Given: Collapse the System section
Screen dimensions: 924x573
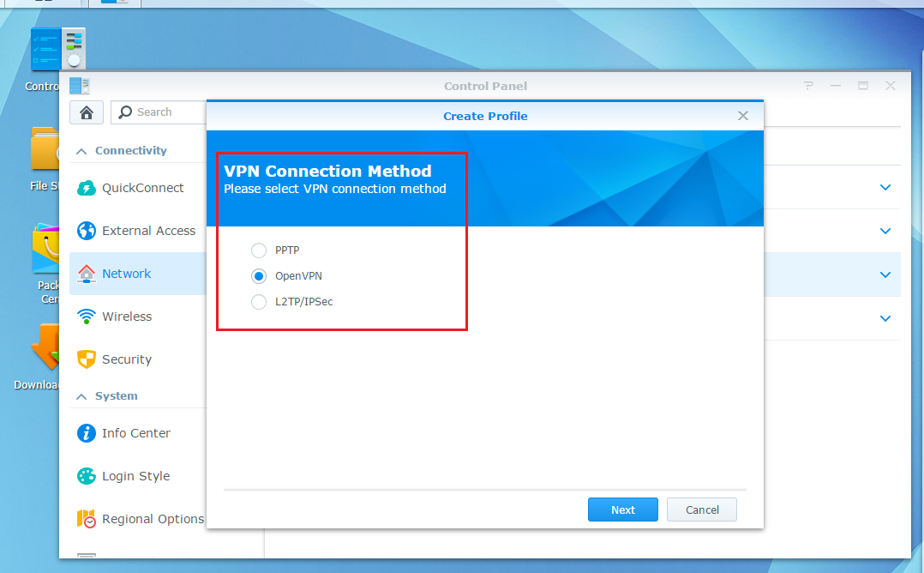Looking at the screenshot, I should (81, 397).
